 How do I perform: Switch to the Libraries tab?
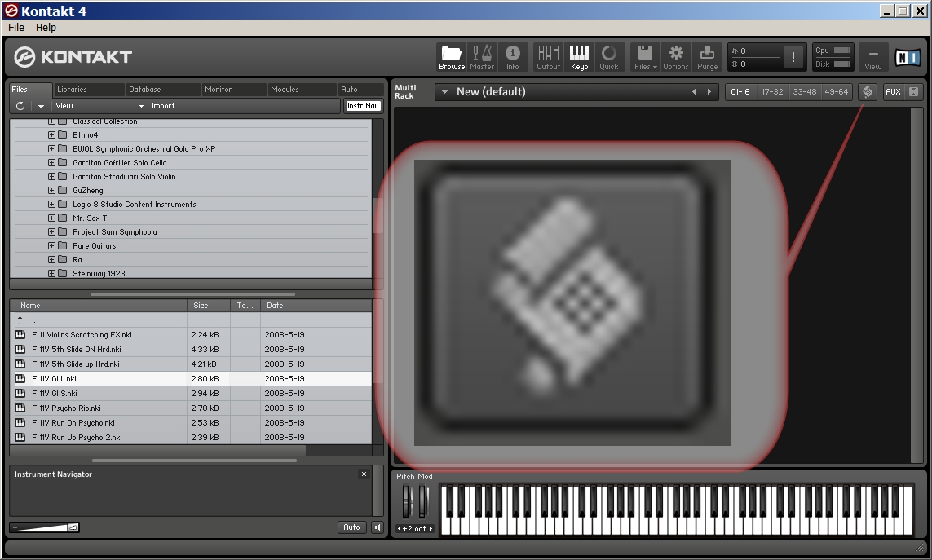tap(89, 89)
